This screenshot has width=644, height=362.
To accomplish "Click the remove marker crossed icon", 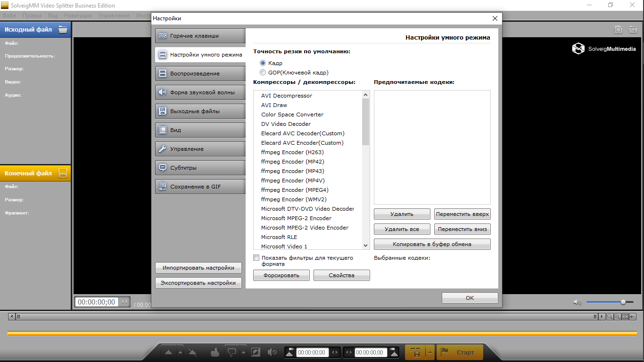I will (x=192, y=352).
